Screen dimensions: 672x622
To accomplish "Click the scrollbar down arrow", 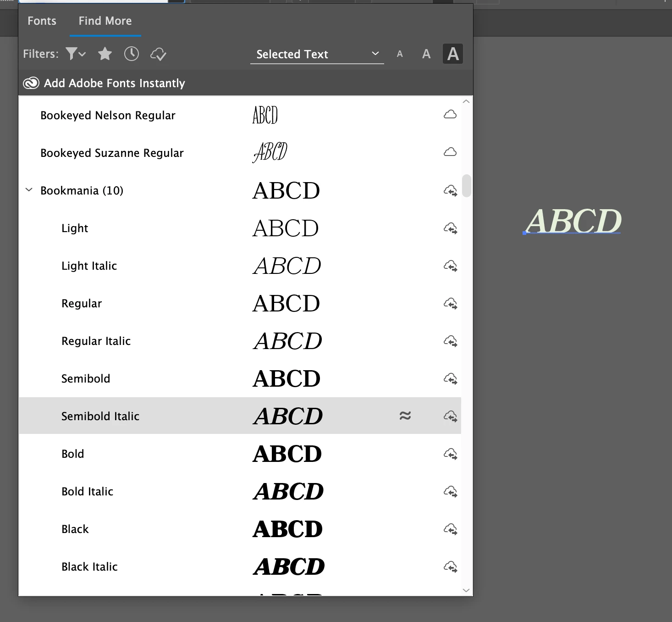I will (x=466, y=590).
